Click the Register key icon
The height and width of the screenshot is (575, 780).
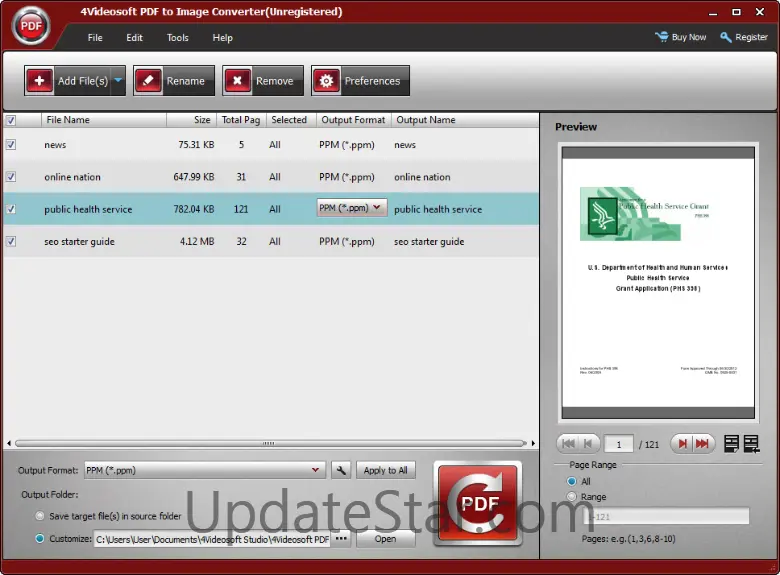(726, 37)
